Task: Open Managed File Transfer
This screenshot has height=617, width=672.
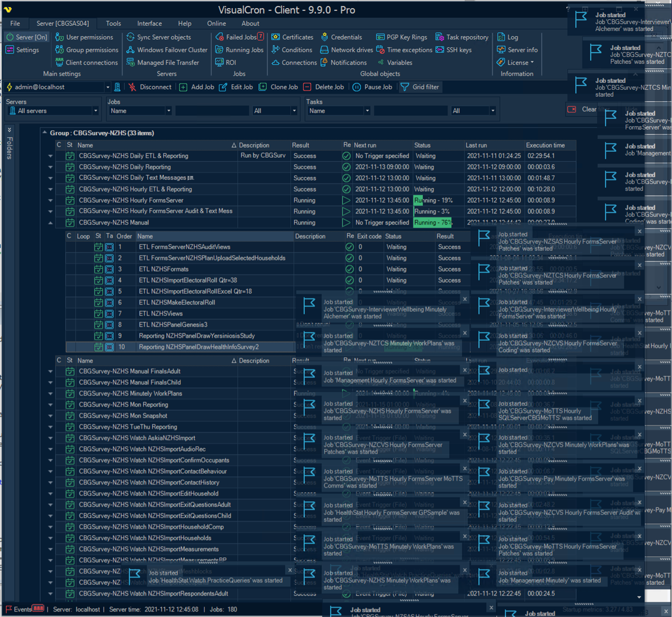Action: click(x=162, y=62)
